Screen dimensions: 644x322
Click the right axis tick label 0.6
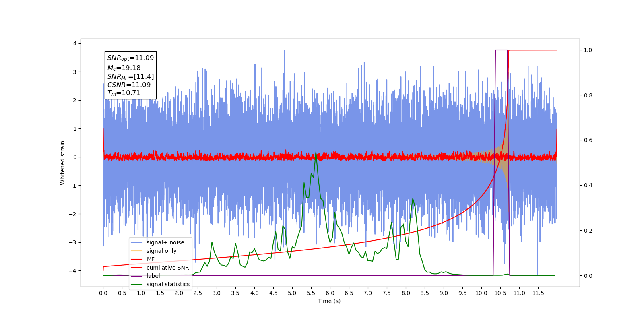588,140
